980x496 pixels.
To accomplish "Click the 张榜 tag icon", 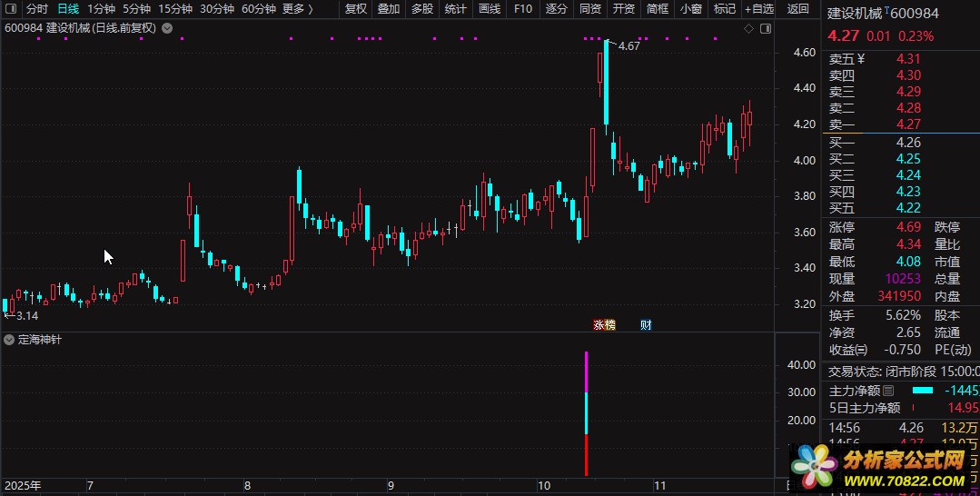I will click(604, 324).
